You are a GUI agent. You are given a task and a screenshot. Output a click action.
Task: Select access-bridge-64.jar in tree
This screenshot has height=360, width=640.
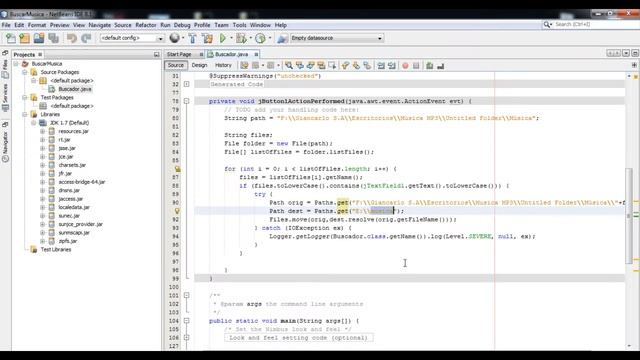[x=82, y=182]
